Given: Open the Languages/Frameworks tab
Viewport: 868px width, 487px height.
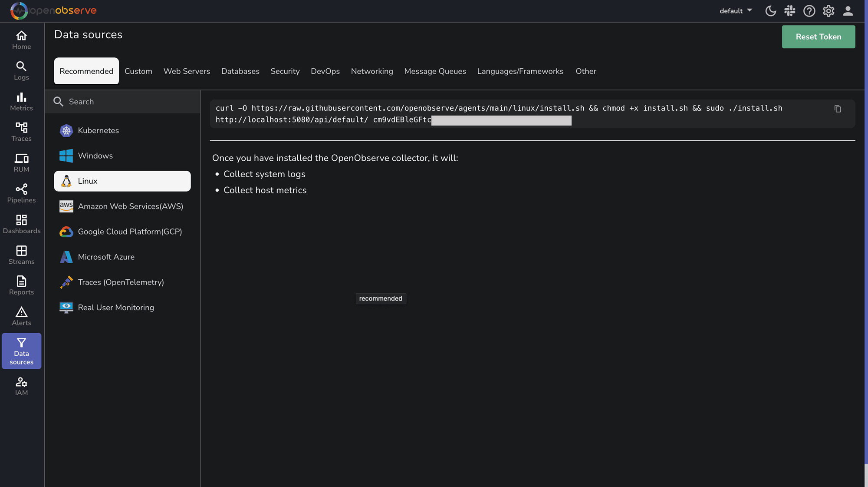Looking at the screenshot, I should 520,71.
